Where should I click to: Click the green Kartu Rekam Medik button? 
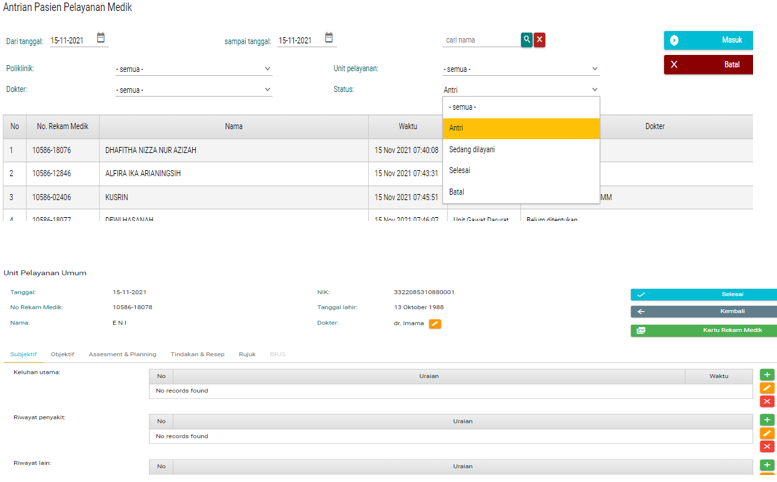(703, 330)
